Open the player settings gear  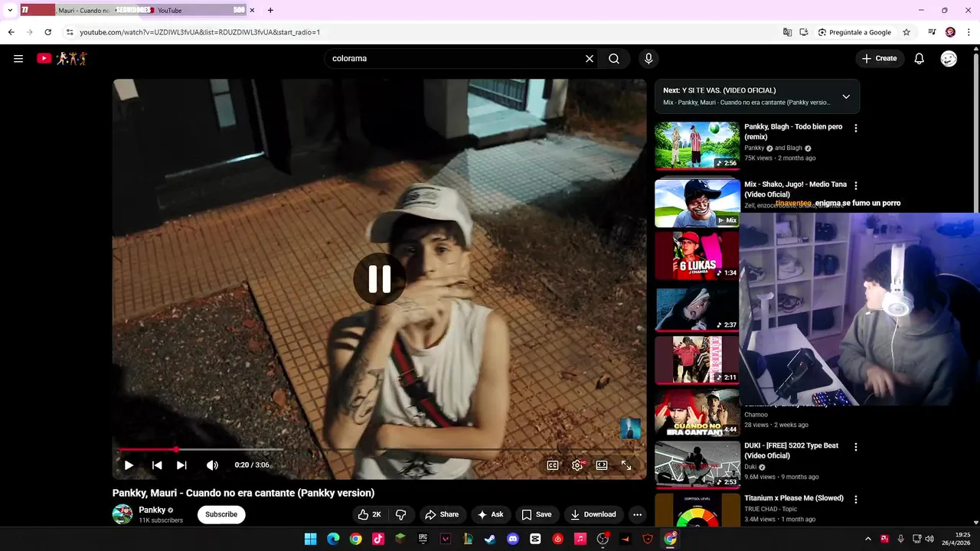[x=577, y=465]
